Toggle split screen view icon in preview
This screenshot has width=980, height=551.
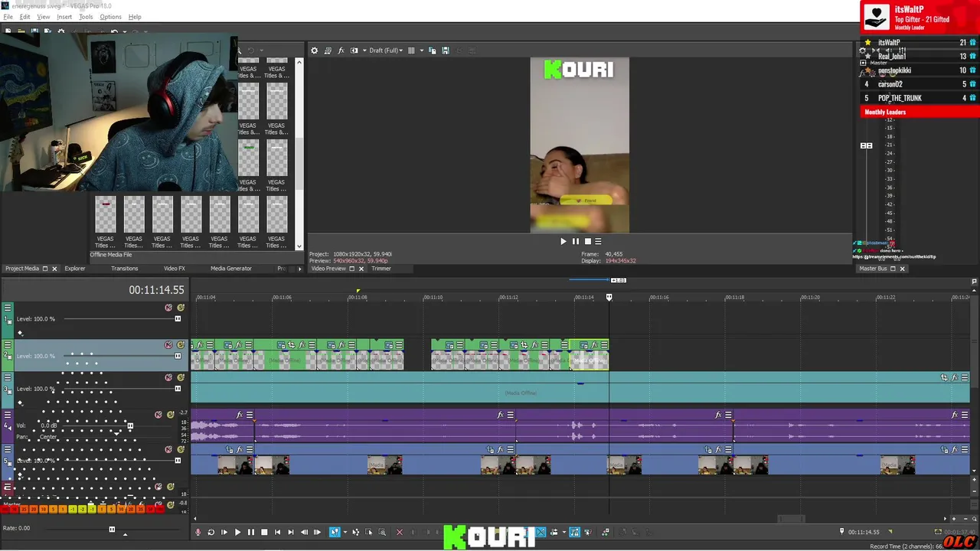pyautogui.click(x=354, y=51)
